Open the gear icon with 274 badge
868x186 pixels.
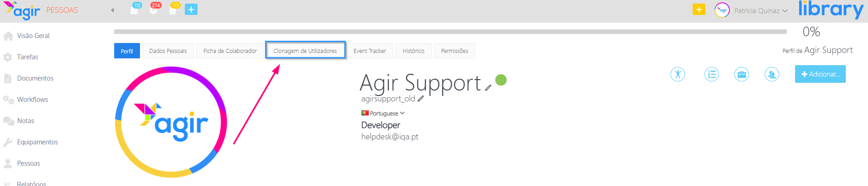(x=154, y=10)
